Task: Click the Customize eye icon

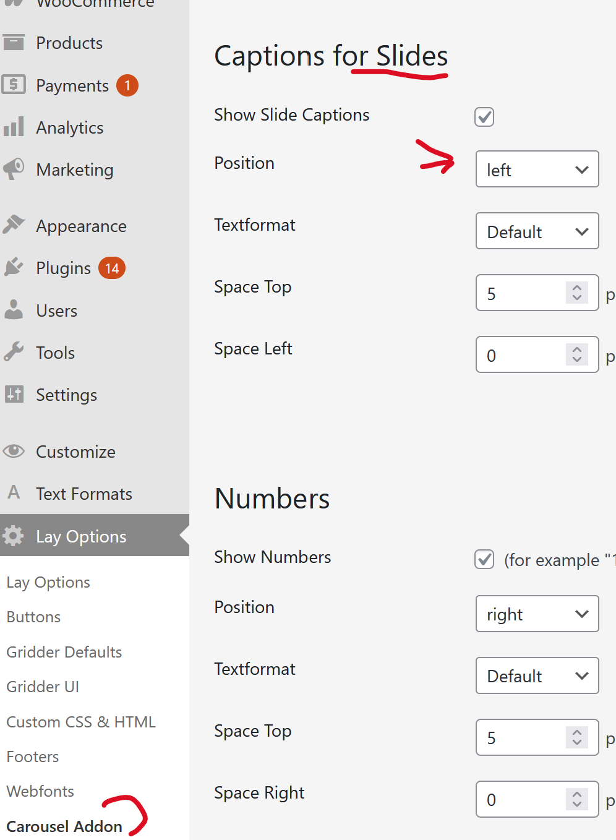Action: point(14,451)
